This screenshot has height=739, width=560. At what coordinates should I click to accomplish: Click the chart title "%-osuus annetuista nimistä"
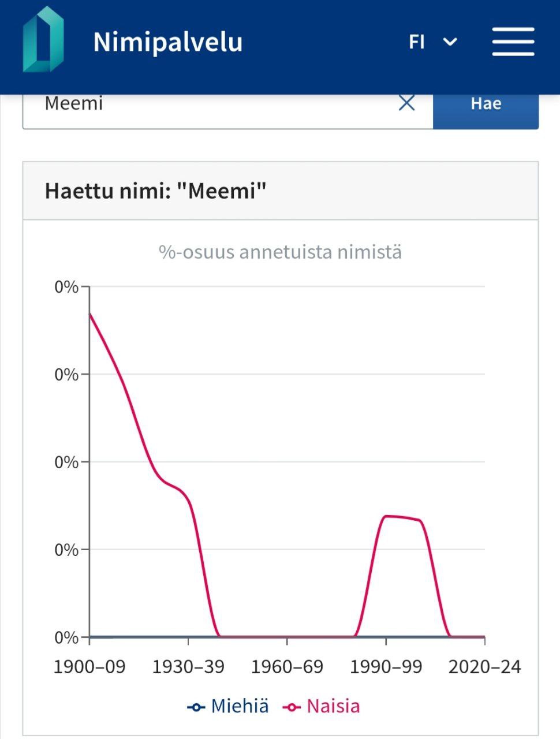point(280,252)
